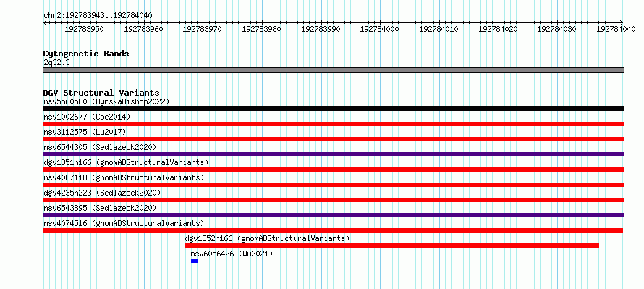Image resolution: width=644 pixels, height=289 pixels.
Task: Click the black nsv5560580 variant bar
Action: (334, 109)
